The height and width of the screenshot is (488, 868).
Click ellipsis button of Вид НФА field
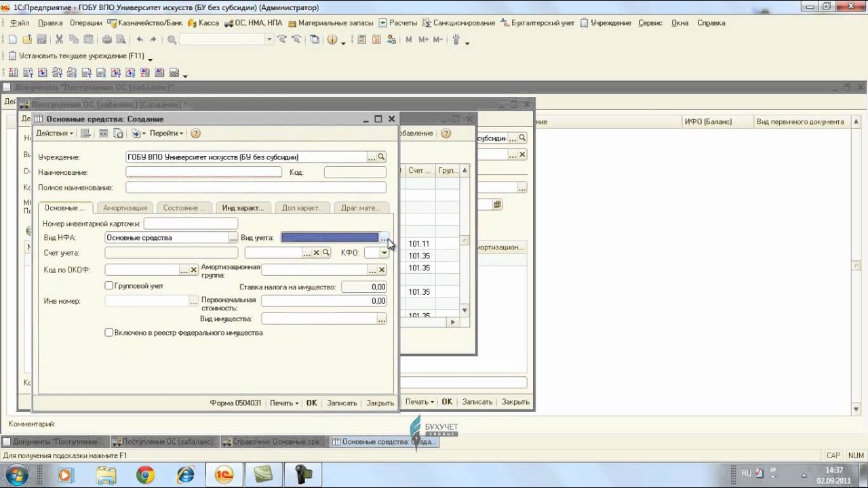click(233, 238)
